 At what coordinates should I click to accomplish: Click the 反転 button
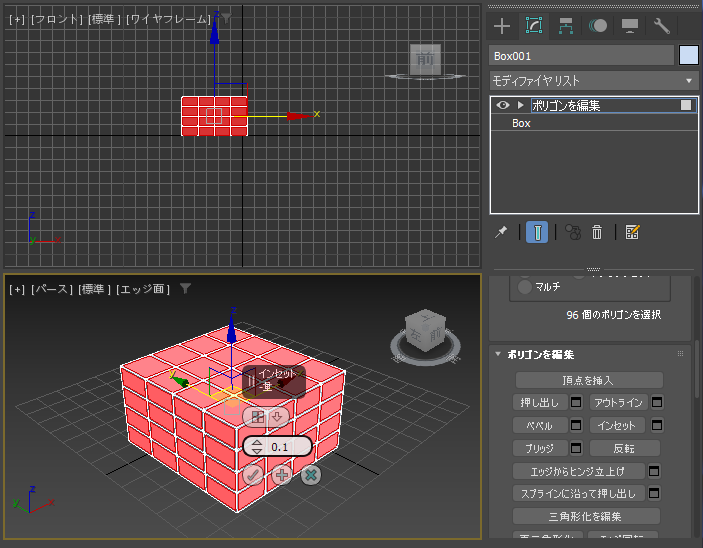point(625,448)
